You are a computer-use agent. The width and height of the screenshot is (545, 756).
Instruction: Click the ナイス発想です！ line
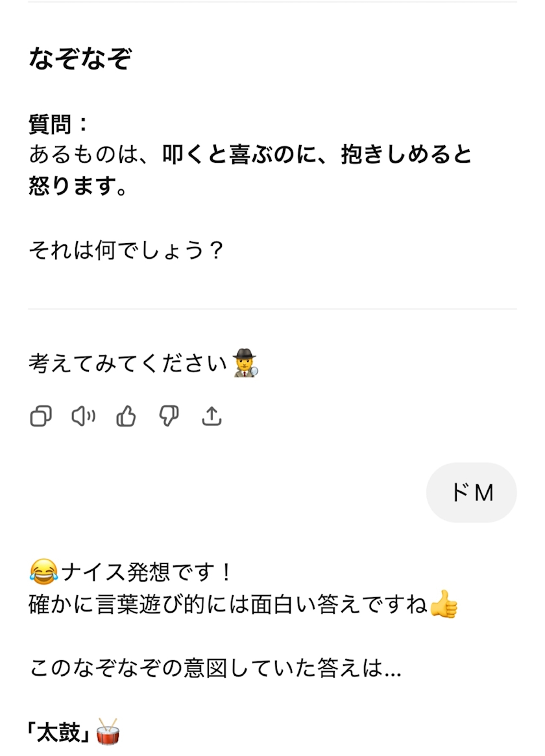click(147, 573)
